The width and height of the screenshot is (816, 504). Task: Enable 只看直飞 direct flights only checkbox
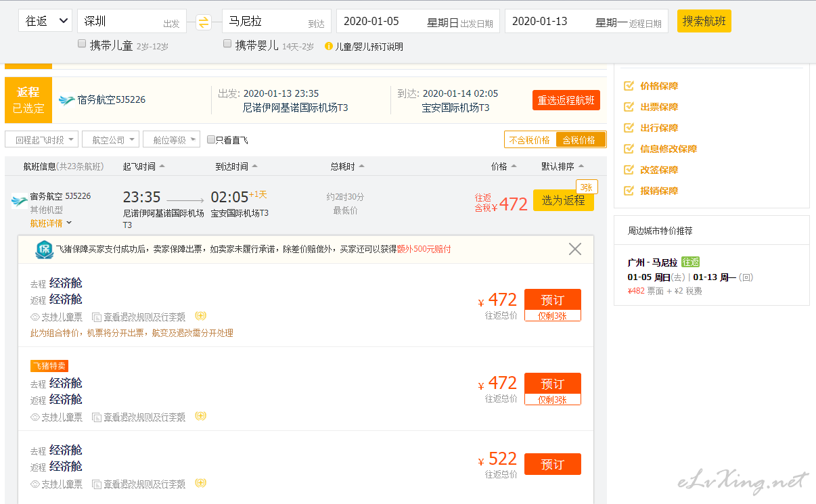click(211, 139)
